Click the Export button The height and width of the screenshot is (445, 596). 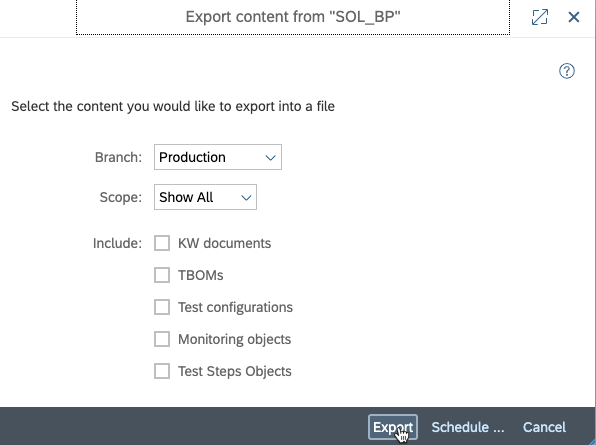coord(393,427)
